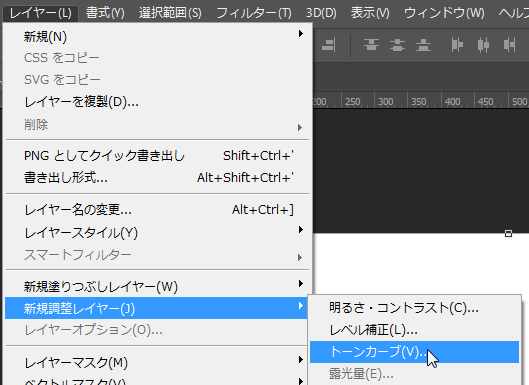
Task: Click the transform handle on canvas edge
Action: (x=508, y=233)
